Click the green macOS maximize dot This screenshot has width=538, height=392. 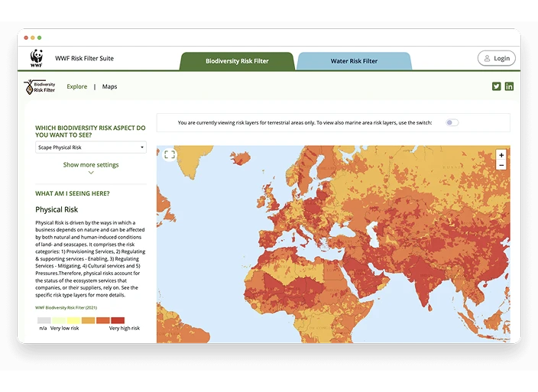pyautogui.click(x=40, y=37)
